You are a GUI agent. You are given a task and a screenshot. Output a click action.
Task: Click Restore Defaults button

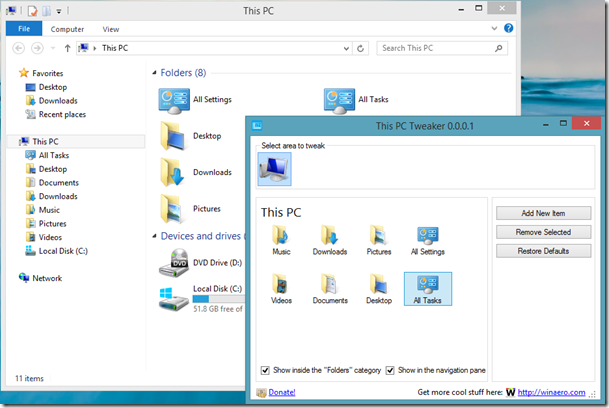(543, 251)
